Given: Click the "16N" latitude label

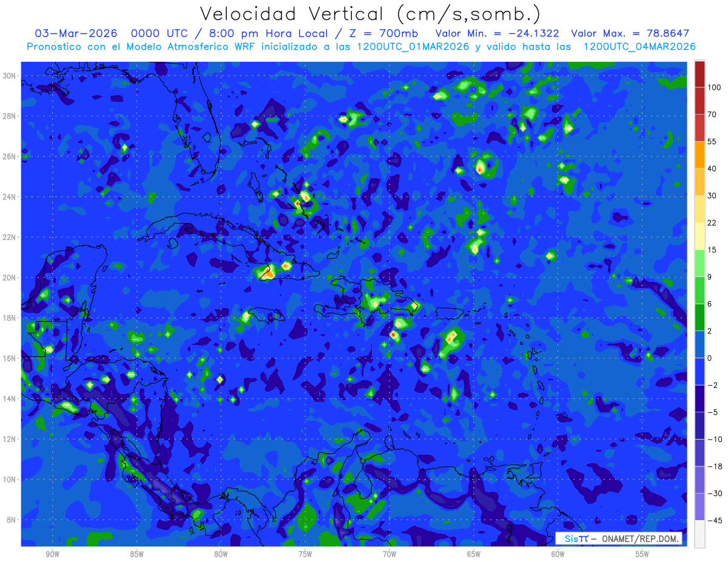Looking at the screenshot, I should 10,358.
